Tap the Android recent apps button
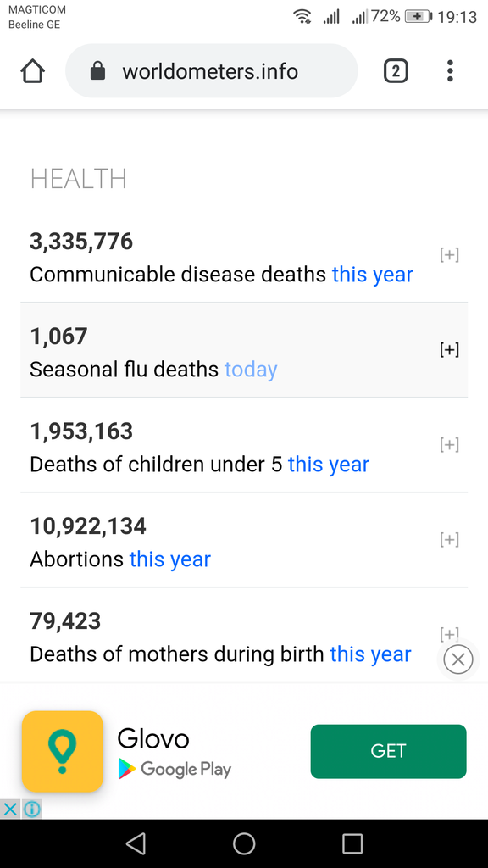The image size is (488, 868). 352,843
